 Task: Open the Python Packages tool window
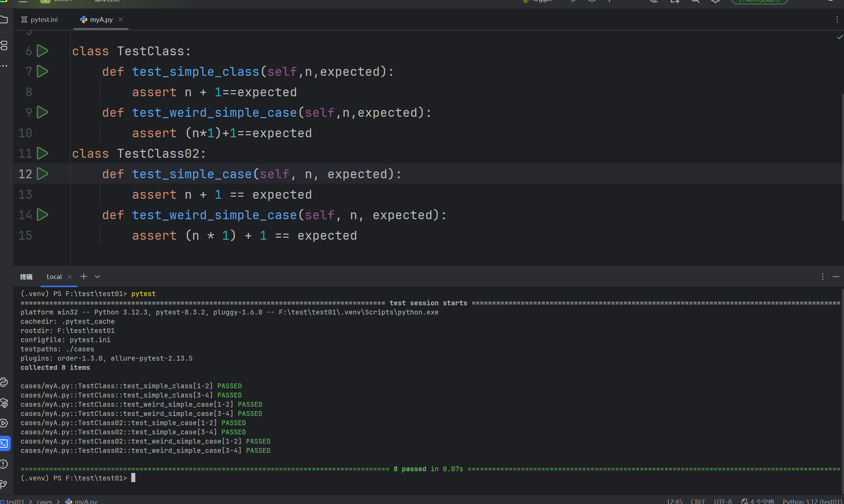4,403
